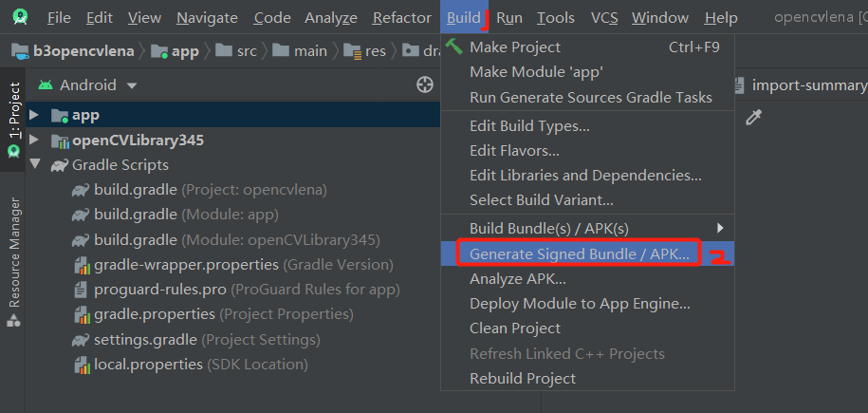The width and height of the screenshot is (868, 413).
Task: Choose Select Build Variant...
Action: coord(588,199)
